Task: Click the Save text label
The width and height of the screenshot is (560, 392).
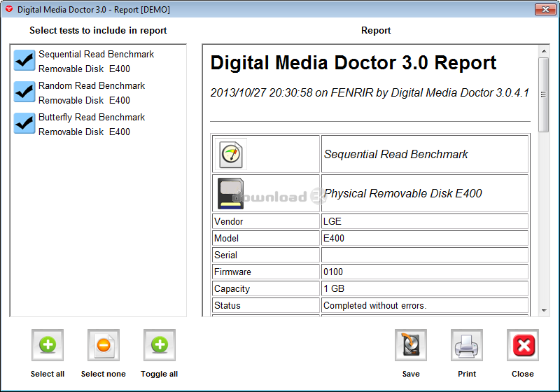Action: pyautogui.click(x=411, y=374)
